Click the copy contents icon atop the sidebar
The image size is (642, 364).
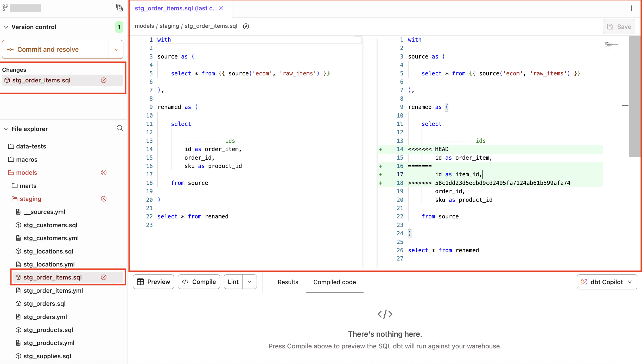[119, 8]
